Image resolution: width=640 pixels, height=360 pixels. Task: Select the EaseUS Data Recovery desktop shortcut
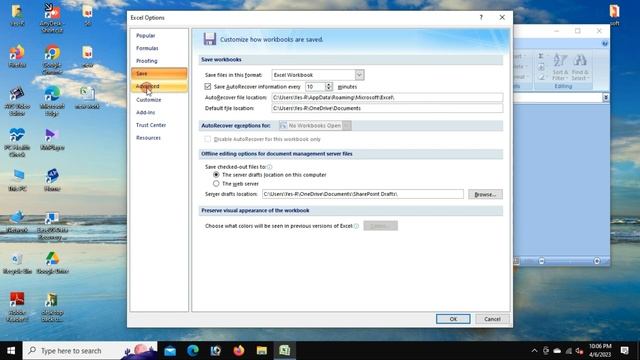coord(52,226)
